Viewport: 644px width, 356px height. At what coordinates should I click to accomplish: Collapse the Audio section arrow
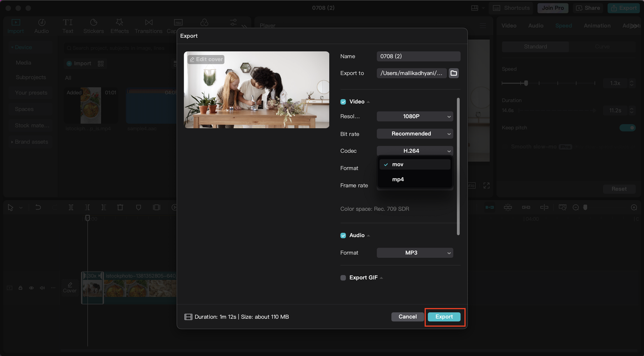(368, 236)
